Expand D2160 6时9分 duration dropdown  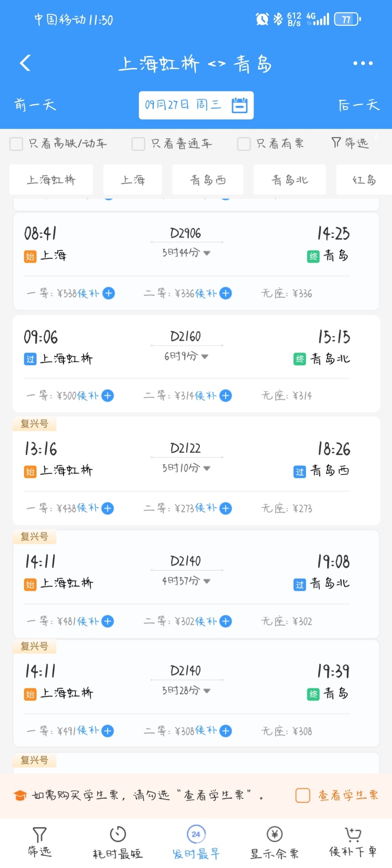point(205,357)
